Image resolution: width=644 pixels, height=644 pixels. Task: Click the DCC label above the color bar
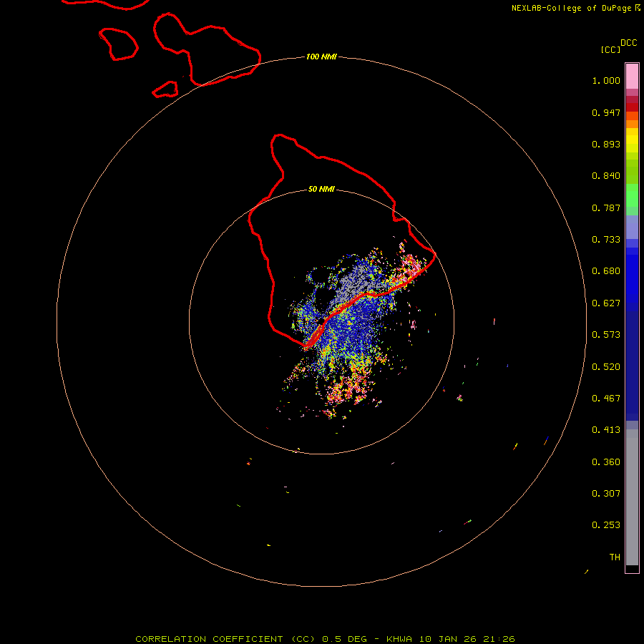point(628,43)
